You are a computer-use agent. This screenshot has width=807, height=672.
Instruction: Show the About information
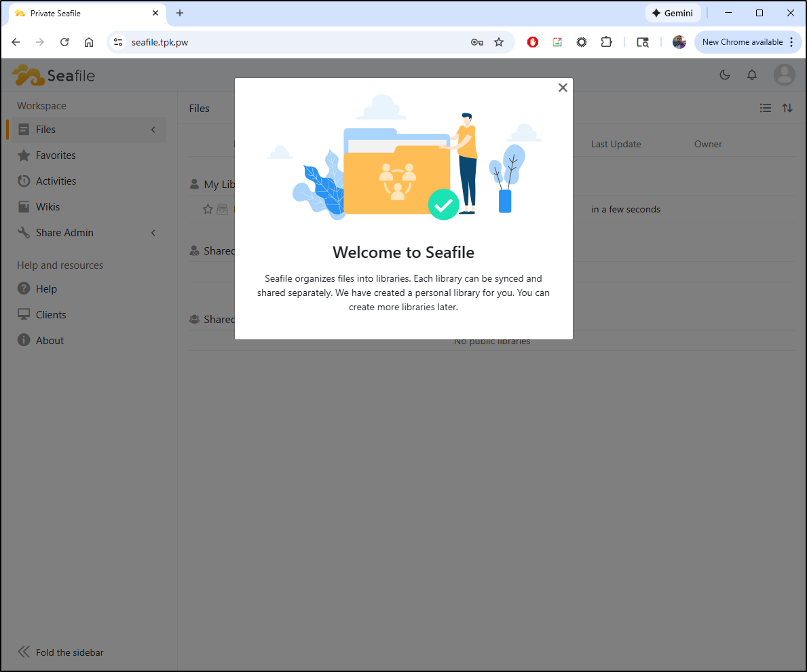pos(50,341)
